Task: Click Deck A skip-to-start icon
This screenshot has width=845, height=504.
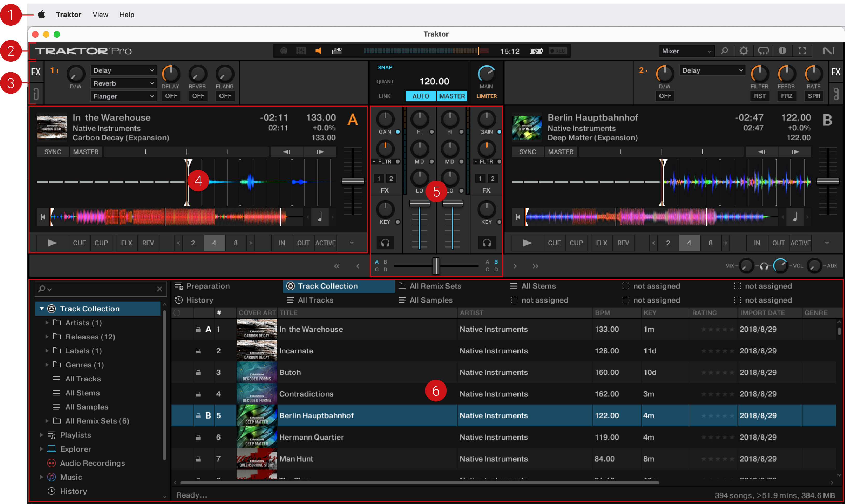Action: click(x=42, y=217)
